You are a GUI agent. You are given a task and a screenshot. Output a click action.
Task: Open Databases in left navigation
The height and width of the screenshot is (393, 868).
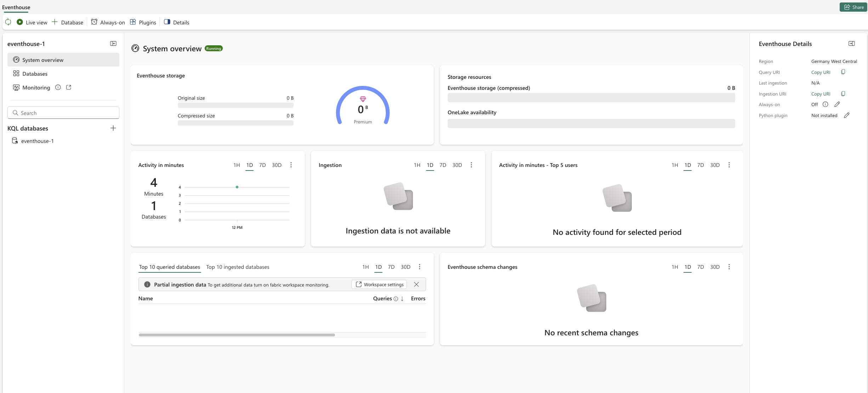pyautogui.click(x=35, y=74)
